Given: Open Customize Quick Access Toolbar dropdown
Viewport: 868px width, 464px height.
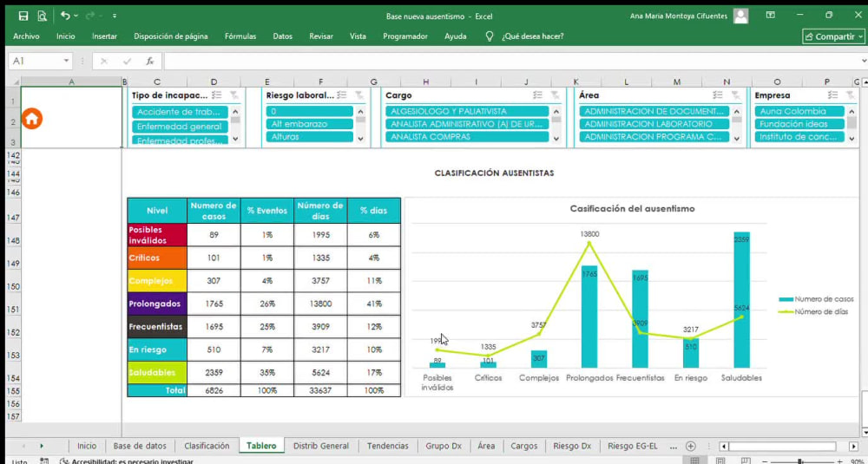Looking at the screenshot, I should click(x=115, y=16).
